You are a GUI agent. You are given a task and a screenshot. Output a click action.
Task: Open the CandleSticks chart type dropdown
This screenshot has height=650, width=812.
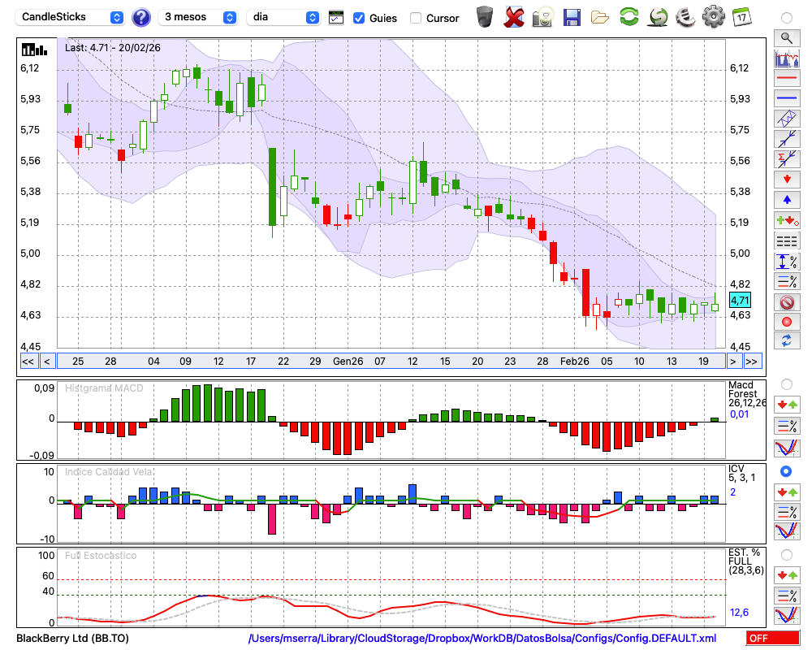pyautogui.click(x=73, y=17)
